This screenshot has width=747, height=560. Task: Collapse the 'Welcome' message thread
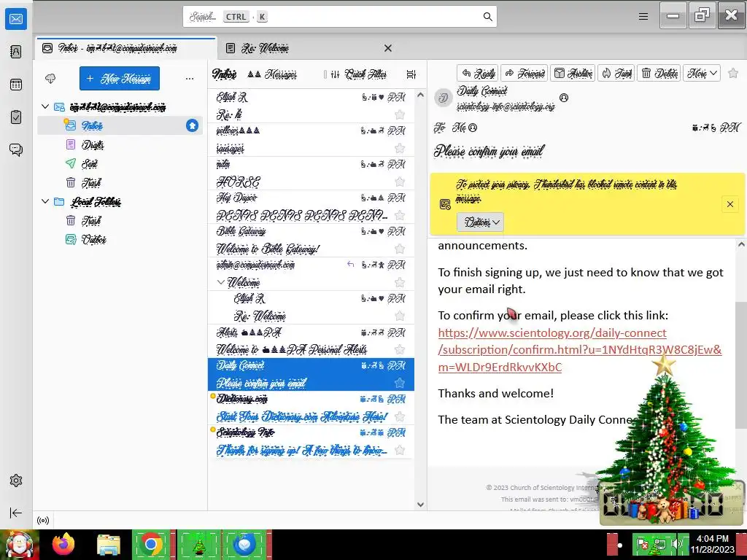click(x=220, y=282)
